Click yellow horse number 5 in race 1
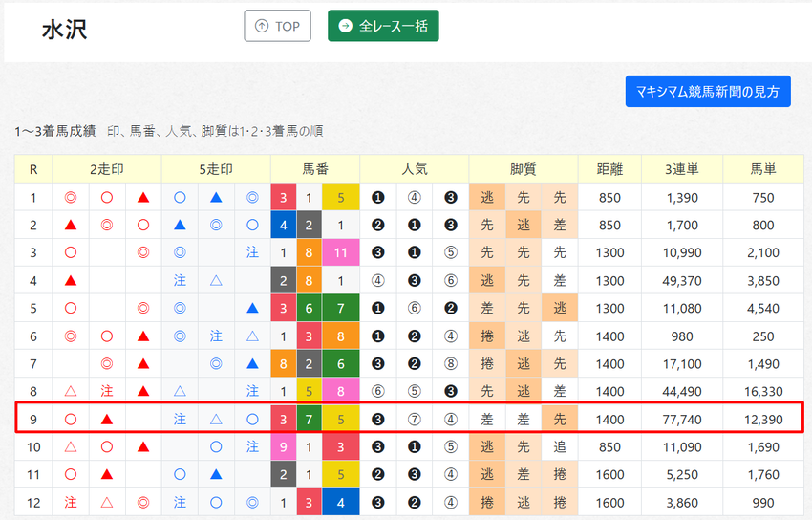This screenshot has height=520, width=812. click(341, 197)
